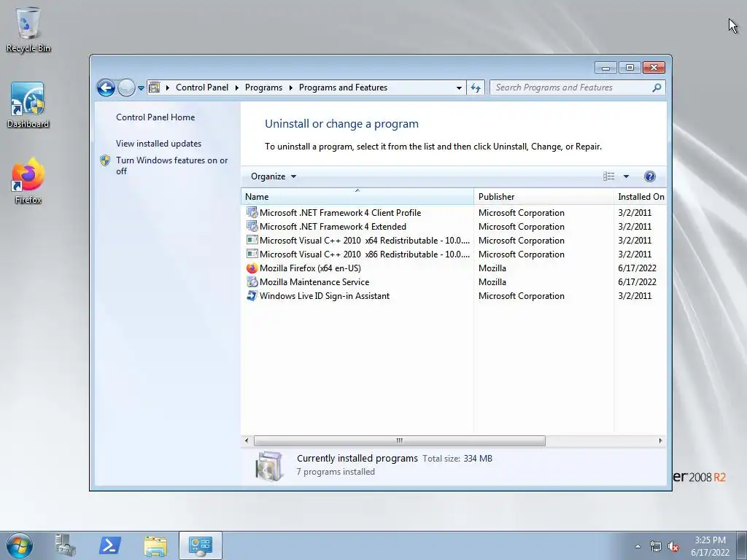Open the recent pages dropdown arrow

[141, 87]
